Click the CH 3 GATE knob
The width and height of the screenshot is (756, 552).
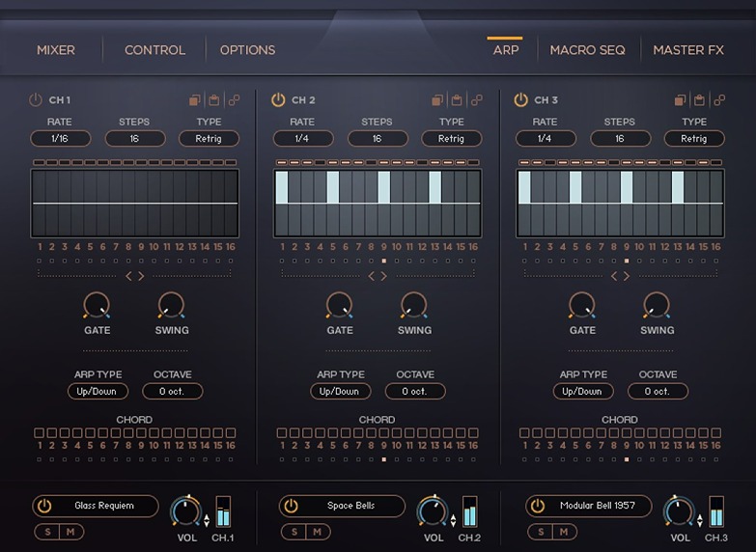coord(582,306)
